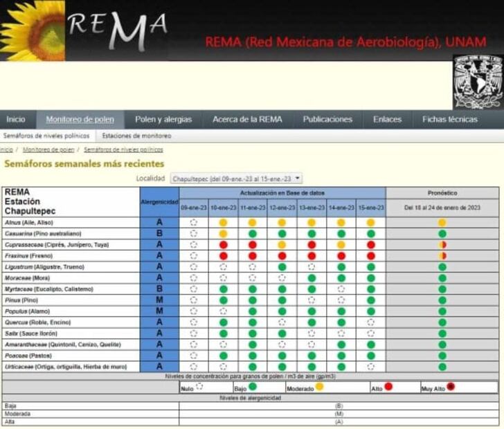Open the Localidad Chapultepec dropdown
The width and height of the screenshot is (504, 429).
pos(236,179)
